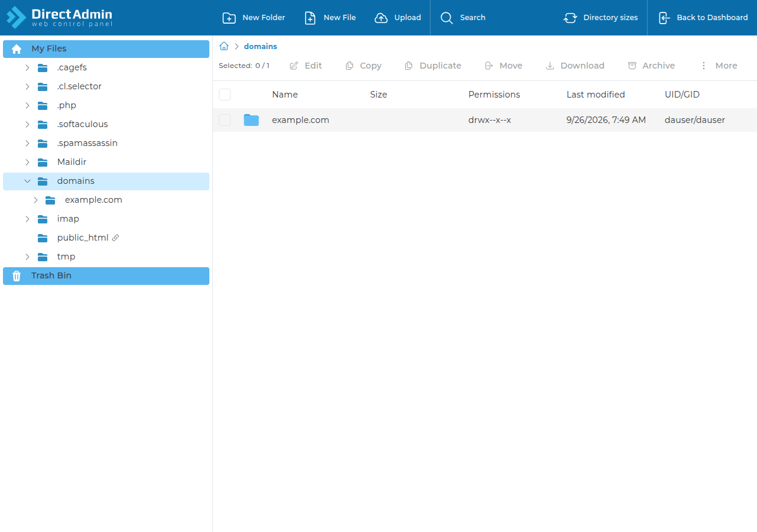Click the Archive toolbar icon
Screen dimensions: 757x532
(x=632, y=66)
